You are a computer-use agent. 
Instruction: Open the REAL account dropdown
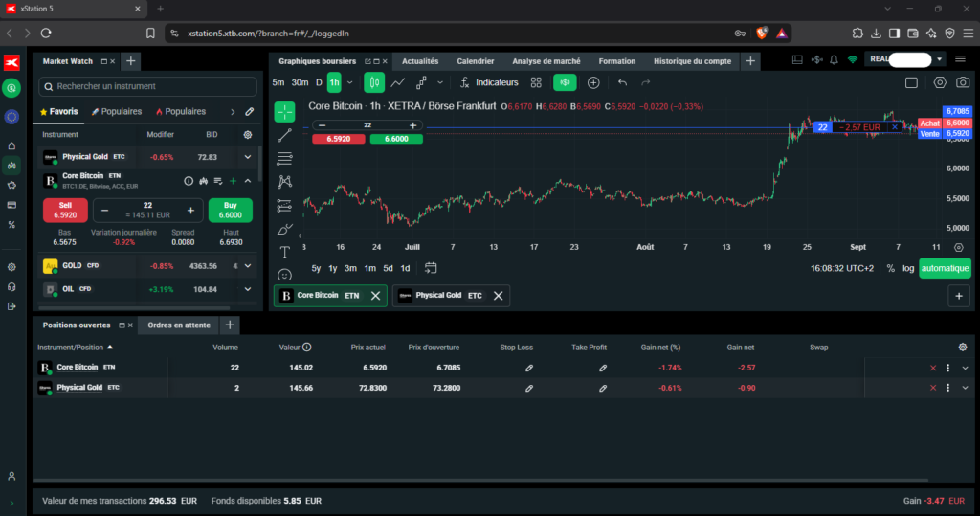939,59
